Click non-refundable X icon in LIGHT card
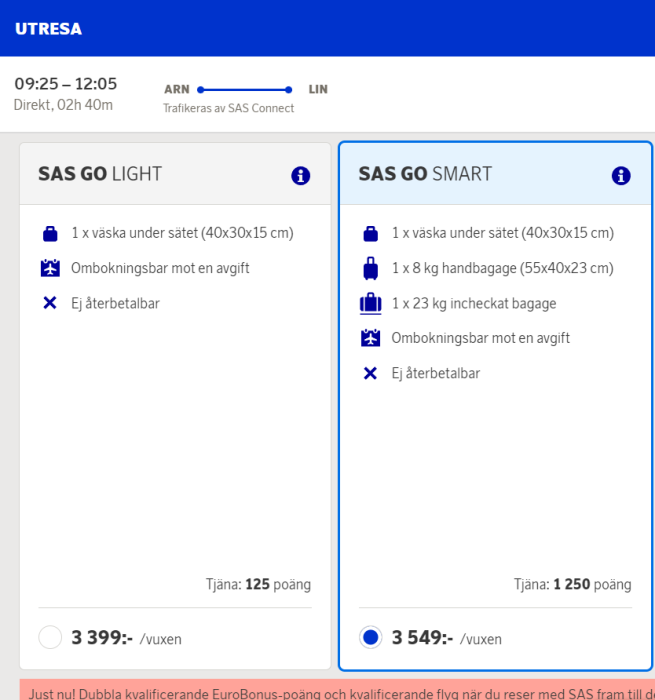Screen dimensions: 655x700 [x=50, y=303]
